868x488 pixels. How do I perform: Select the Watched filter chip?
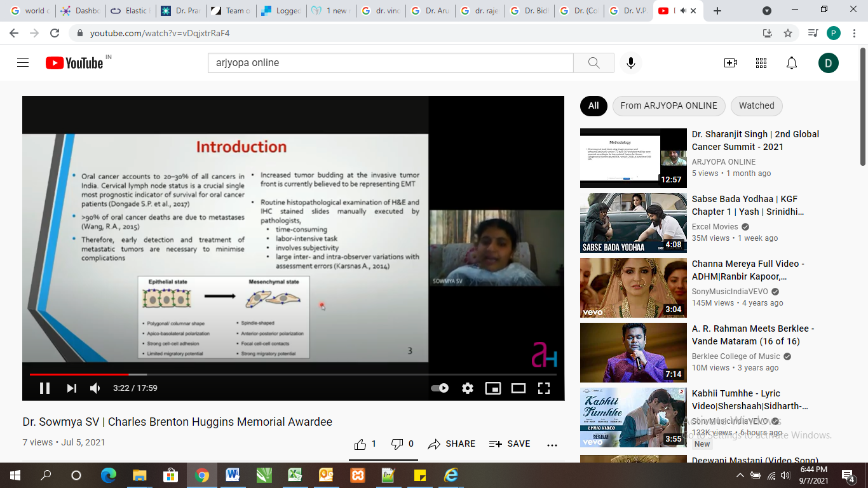756,106
